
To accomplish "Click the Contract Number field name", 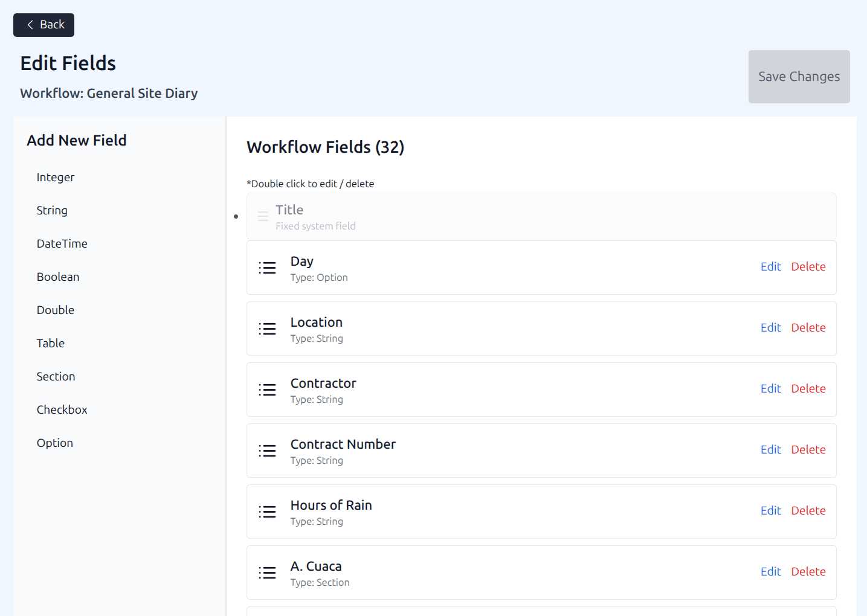I will click(x=343, y=444).
